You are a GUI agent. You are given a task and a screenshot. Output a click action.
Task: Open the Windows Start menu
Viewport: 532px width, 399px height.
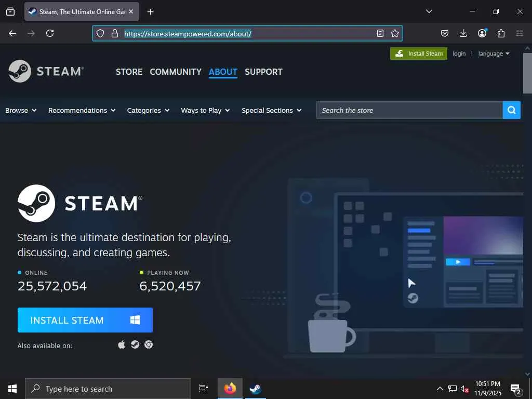coord(12,389)
